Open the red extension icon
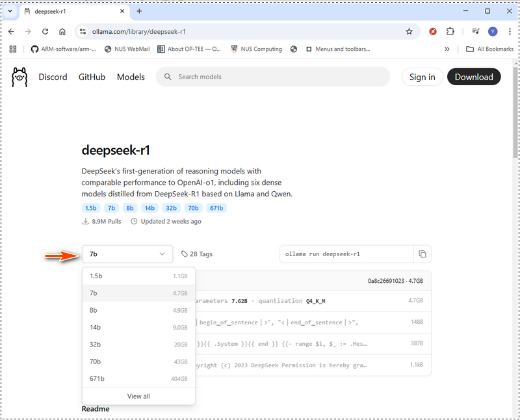This screenshot has width=520, height=420. point(433,31)
